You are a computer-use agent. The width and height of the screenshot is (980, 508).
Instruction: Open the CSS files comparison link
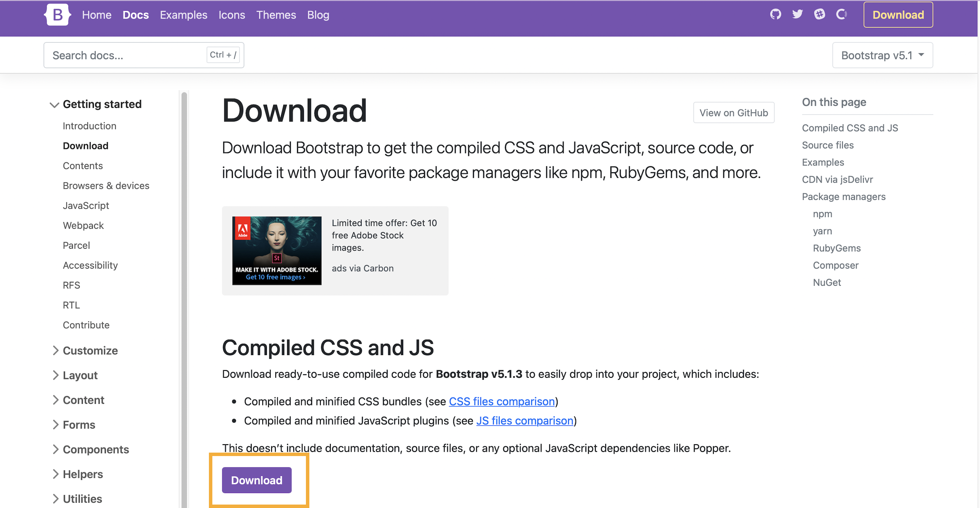coord(501,401)
